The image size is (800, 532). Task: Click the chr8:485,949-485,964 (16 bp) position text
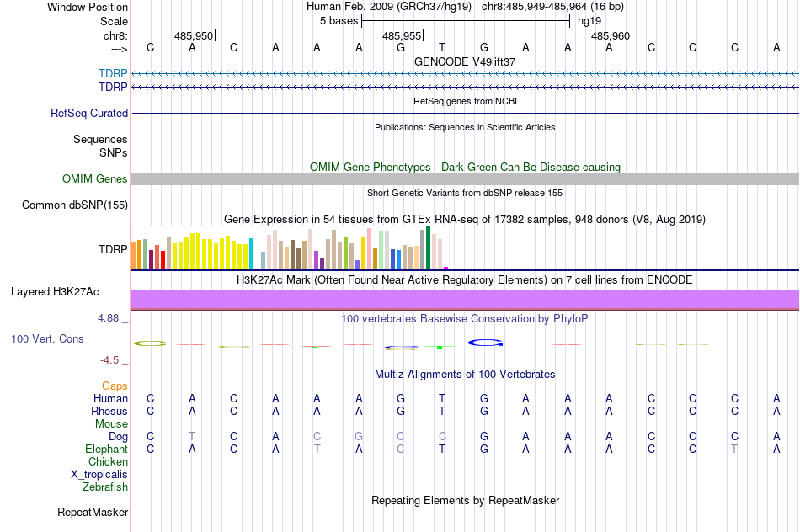[x=552, y=7]
